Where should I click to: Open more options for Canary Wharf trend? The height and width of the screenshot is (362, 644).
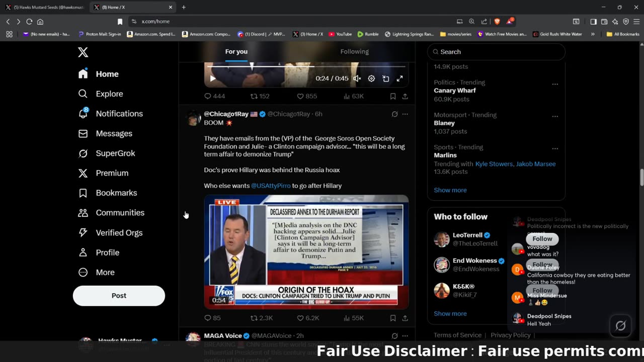point(555,84)
